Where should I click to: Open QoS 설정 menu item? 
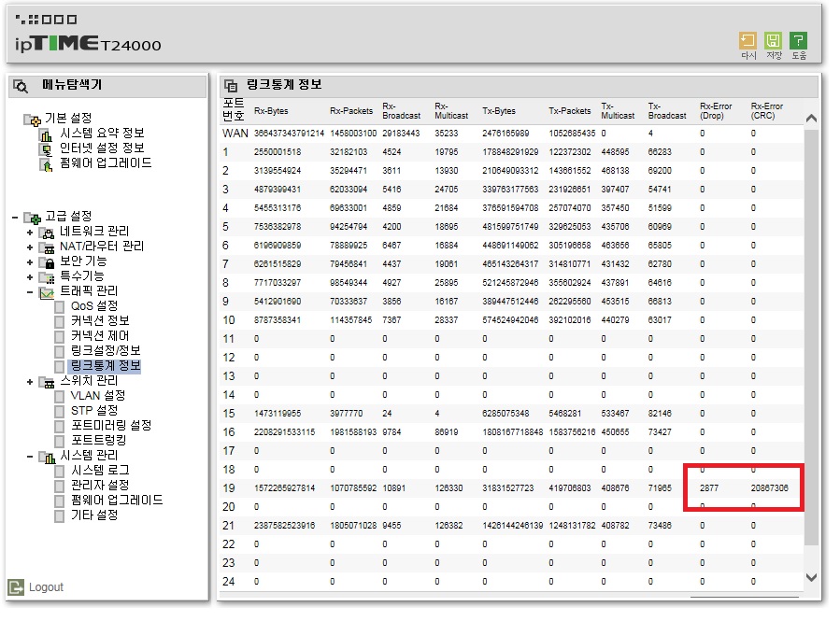(x=94, y=305)
